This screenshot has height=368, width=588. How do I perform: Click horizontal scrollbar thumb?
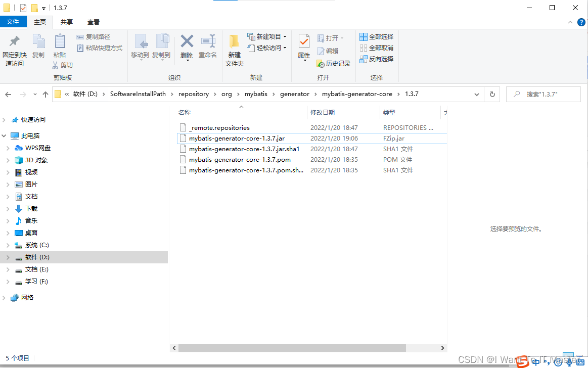292,348
